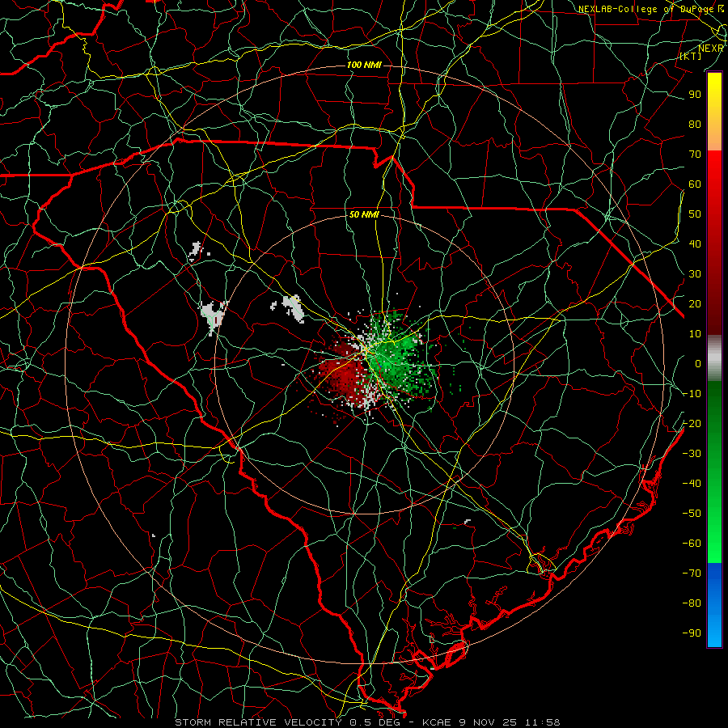Click the 70 value on the velocity scale
This screenshot has width=728, height=728.
(x=695, y=154)
